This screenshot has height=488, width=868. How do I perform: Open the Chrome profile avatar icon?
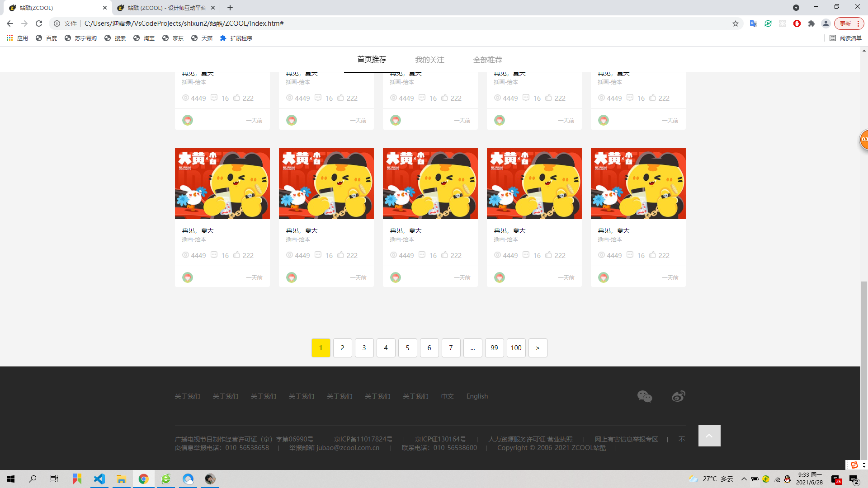click(x=826, y=23)
